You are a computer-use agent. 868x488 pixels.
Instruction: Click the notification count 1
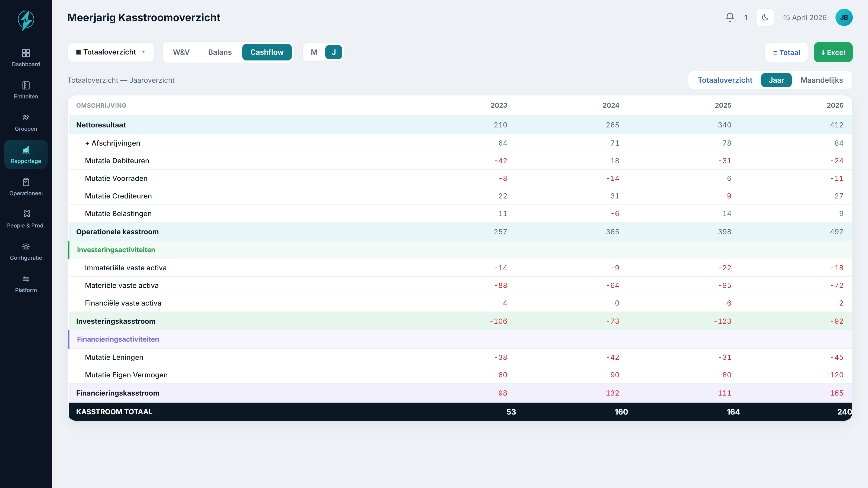746,18
